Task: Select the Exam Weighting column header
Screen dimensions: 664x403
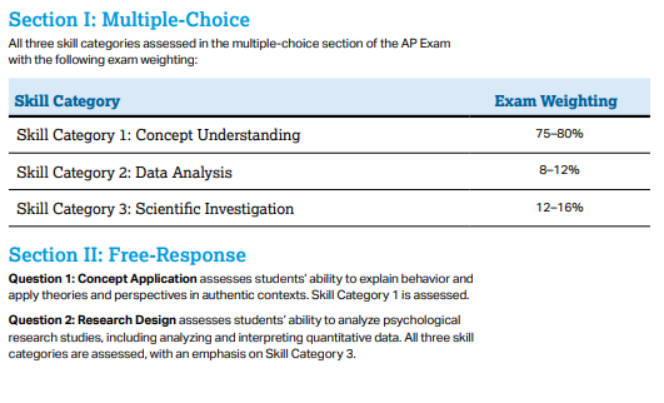Action: 556,101
